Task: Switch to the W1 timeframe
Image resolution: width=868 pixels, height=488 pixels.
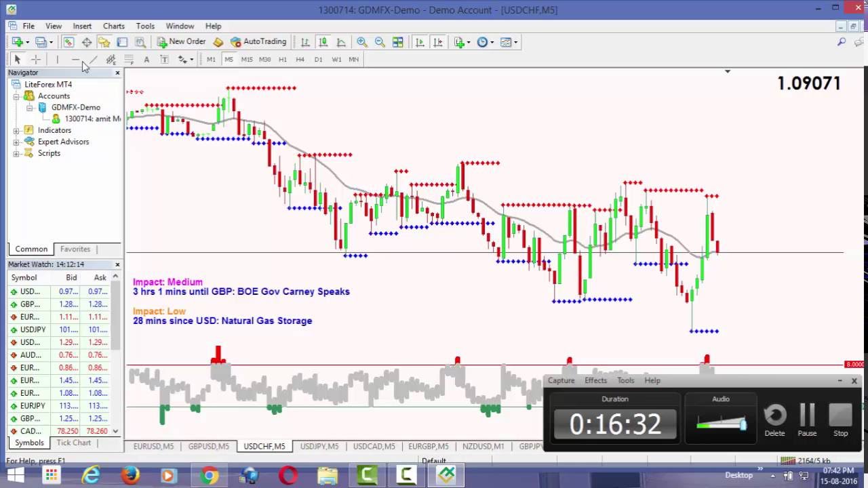Action: tap(336, 60)
